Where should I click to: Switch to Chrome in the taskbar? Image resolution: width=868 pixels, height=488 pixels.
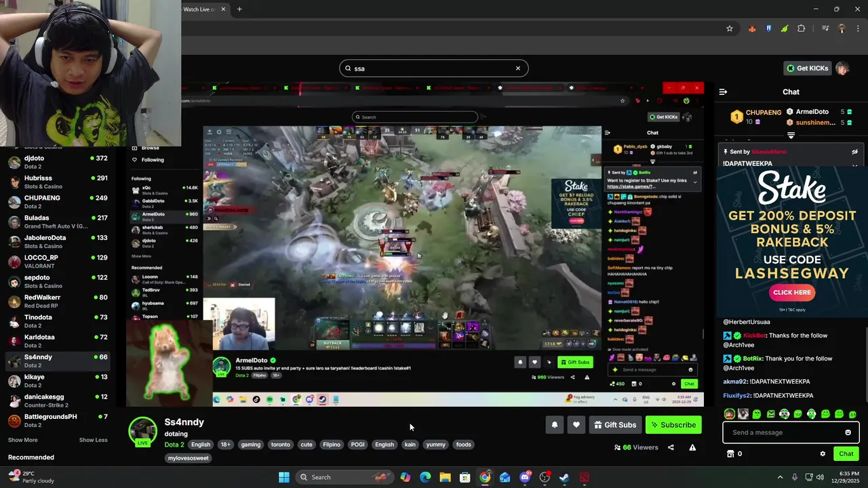(x=485, y=477)
